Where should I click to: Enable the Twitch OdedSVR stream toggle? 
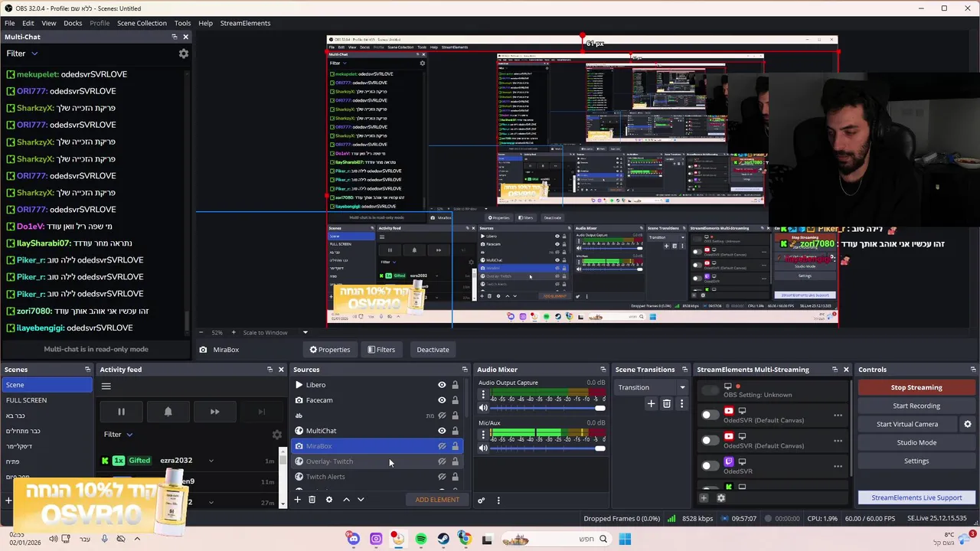coord(710,466)
